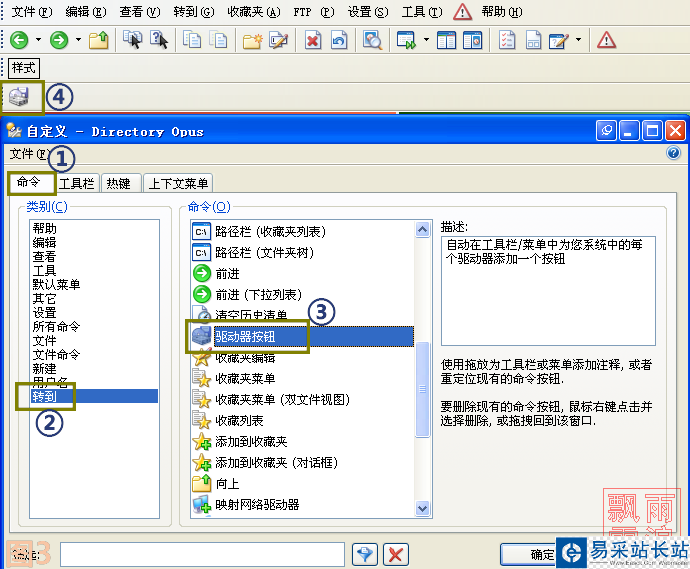690x569 pixels.
Task: Click the copy files toolbar icon
Action: 192,40
